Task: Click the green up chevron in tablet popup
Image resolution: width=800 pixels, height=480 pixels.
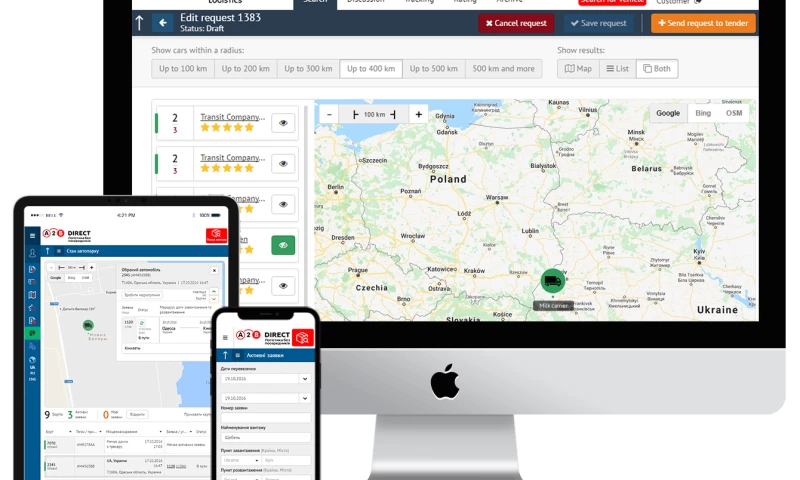Action: pyautogui.click(x=214, y=292)
